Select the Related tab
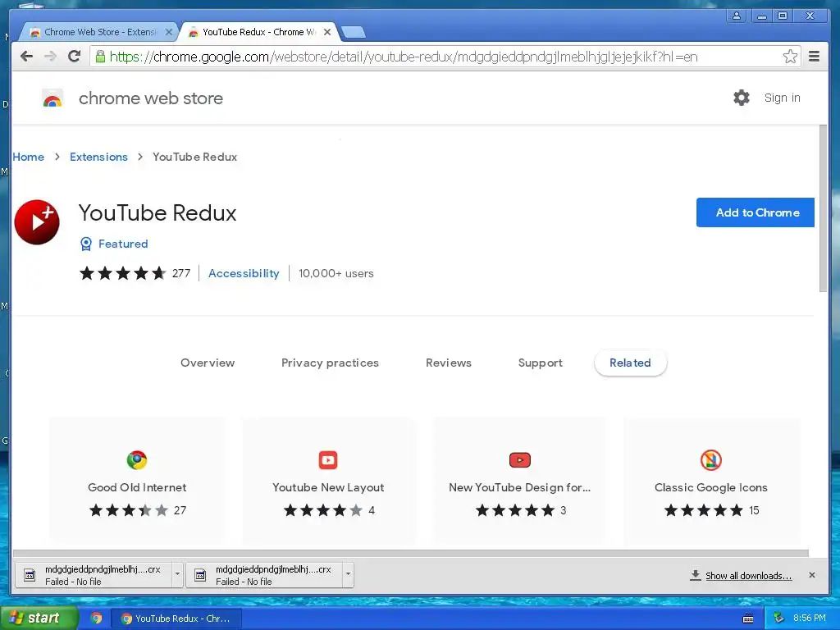Image resolution: width=840 pixels, height=630 pixels. coord(630,363)
